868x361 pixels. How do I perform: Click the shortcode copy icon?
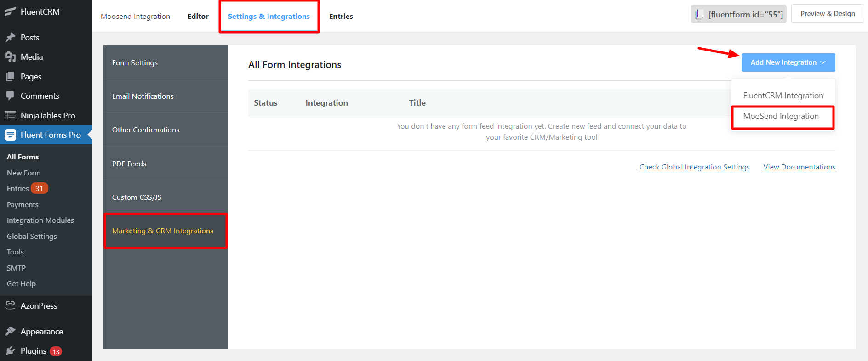[x=699, y=14]
